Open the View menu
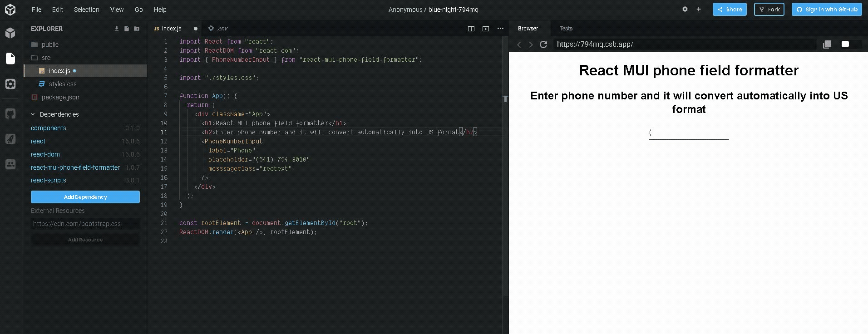This screenshot has width=868, height=334. 117,10
